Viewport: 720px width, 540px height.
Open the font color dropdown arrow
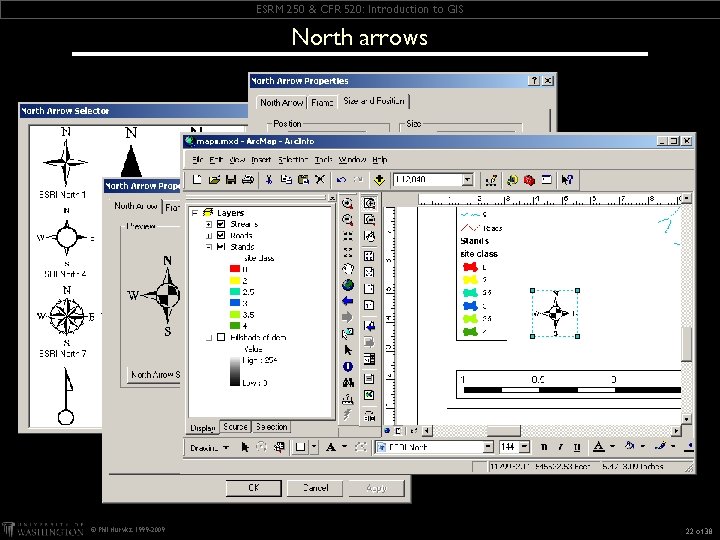coord(612,446)
